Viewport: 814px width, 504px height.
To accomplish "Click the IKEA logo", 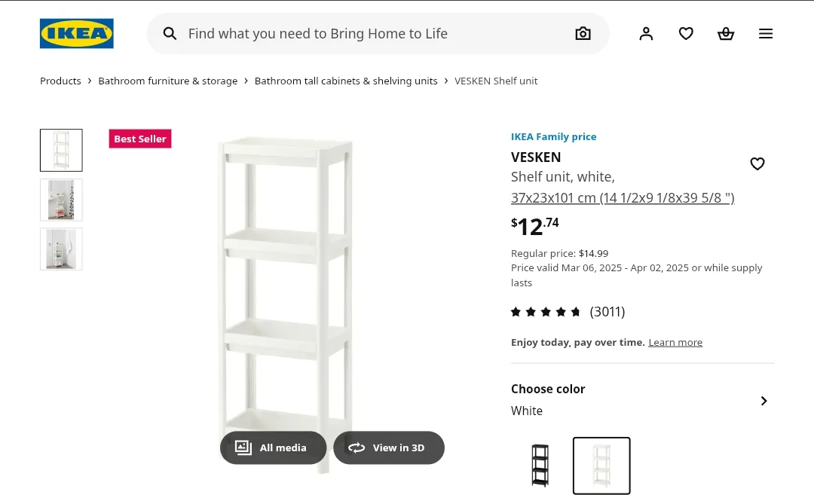I will coord(76,33).
